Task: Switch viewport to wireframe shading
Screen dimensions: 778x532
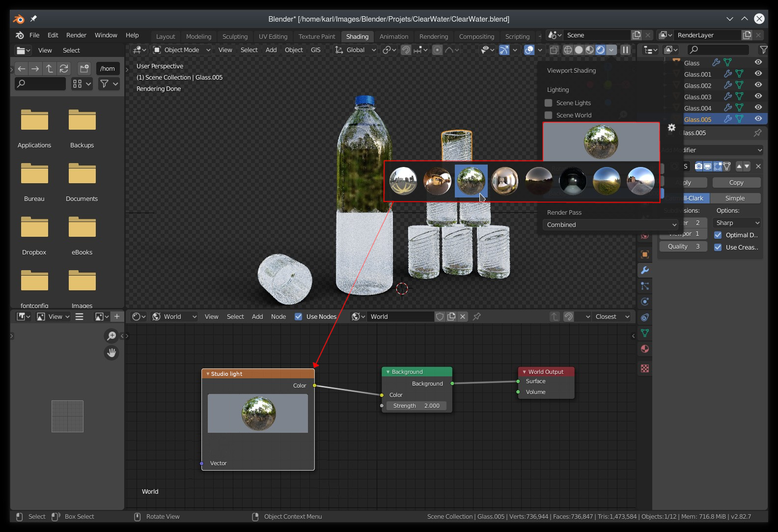Action: pyautogui.click(x=568, y=50)
